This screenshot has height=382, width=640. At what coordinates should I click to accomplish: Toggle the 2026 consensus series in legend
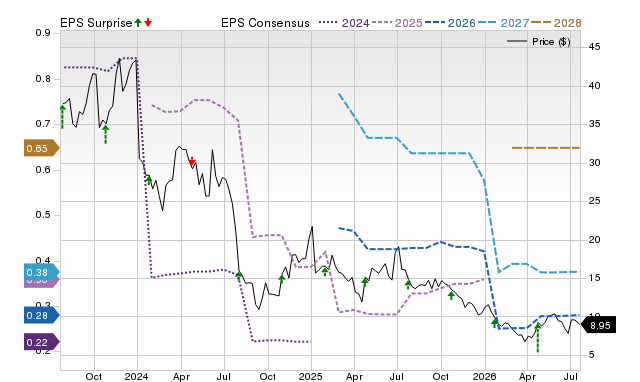point(450,23)
